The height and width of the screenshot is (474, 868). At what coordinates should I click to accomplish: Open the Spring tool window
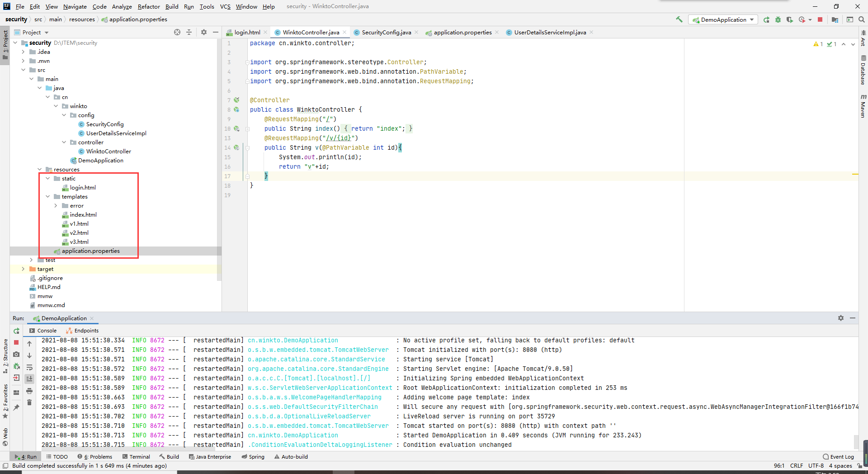pyautogui.click(x=253, y=457)
